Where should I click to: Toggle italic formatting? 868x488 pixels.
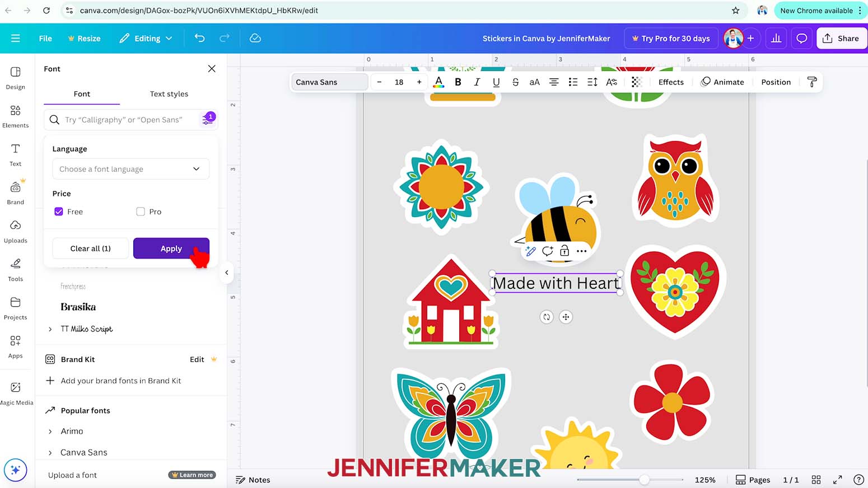click(x=477, y=82)
